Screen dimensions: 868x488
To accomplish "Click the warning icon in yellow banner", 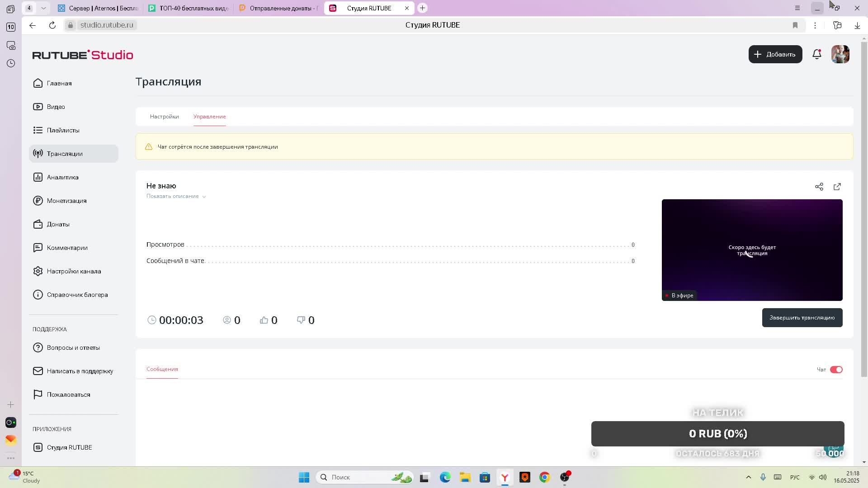I will point(148,147).
